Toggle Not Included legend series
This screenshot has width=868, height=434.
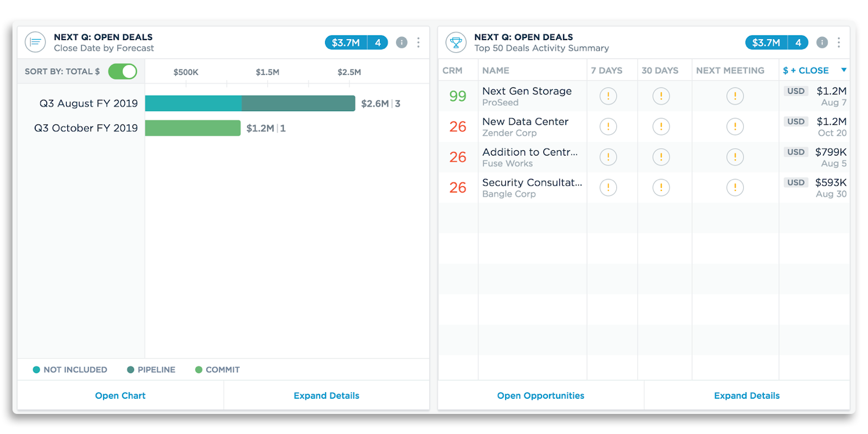click(70, 369)
